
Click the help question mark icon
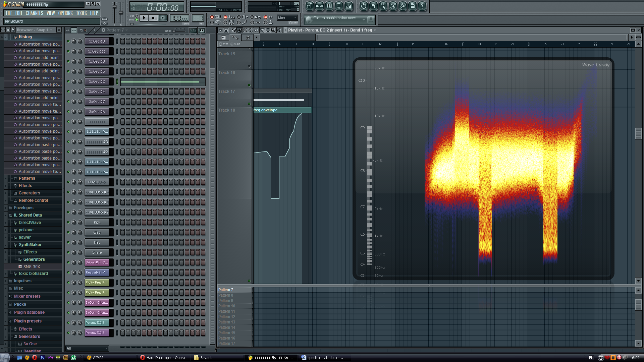(422, 6)
